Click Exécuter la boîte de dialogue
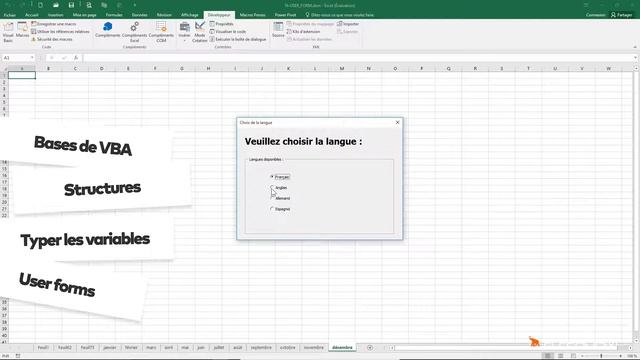 238,39
